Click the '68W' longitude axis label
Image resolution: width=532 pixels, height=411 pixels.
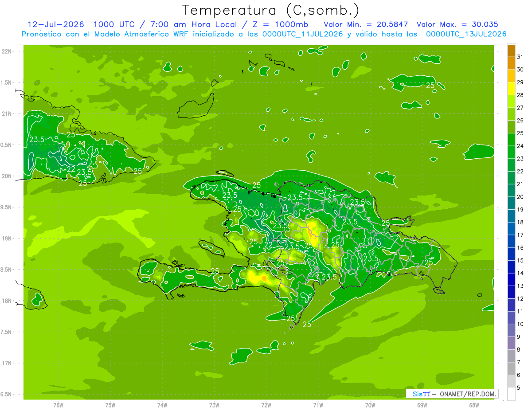(474, 405)
